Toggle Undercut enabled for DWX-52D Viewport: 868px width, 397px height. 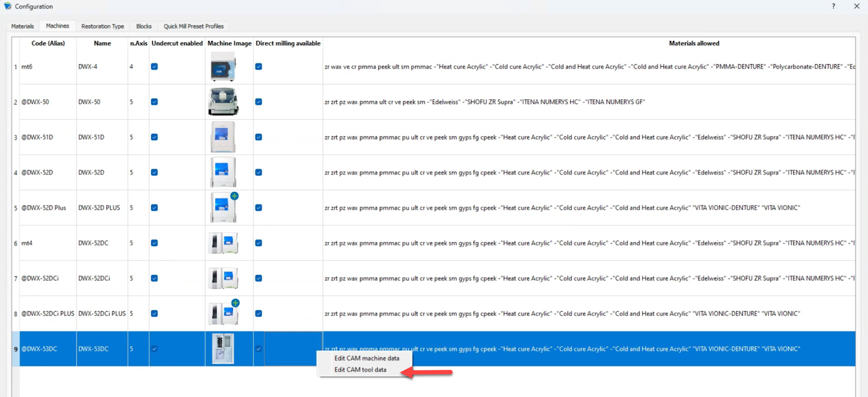[155, 172]
